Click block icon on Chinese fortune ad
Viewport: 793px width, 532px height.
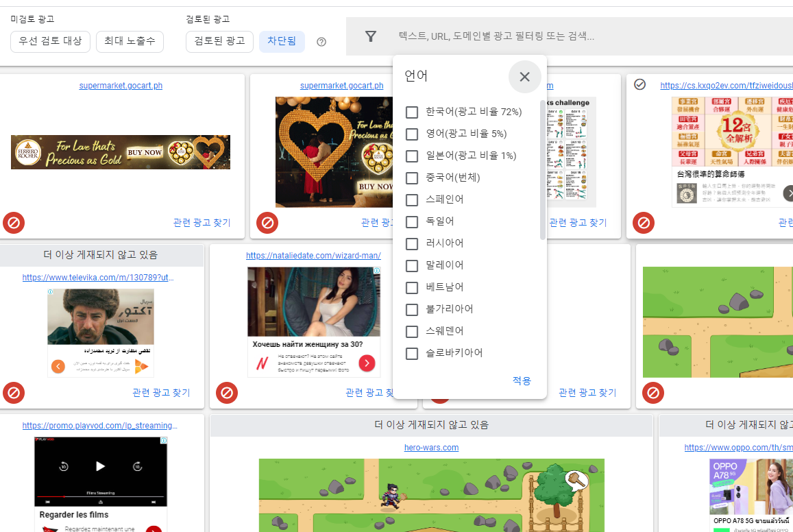(x=644, y=223)
